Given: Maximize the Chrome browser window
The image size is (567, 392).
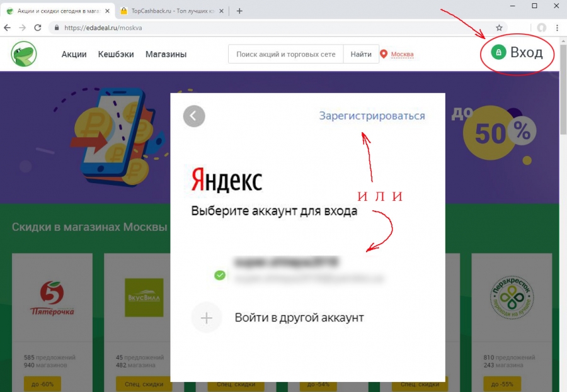Looking at the screenshot, I should tap(534, 6).
